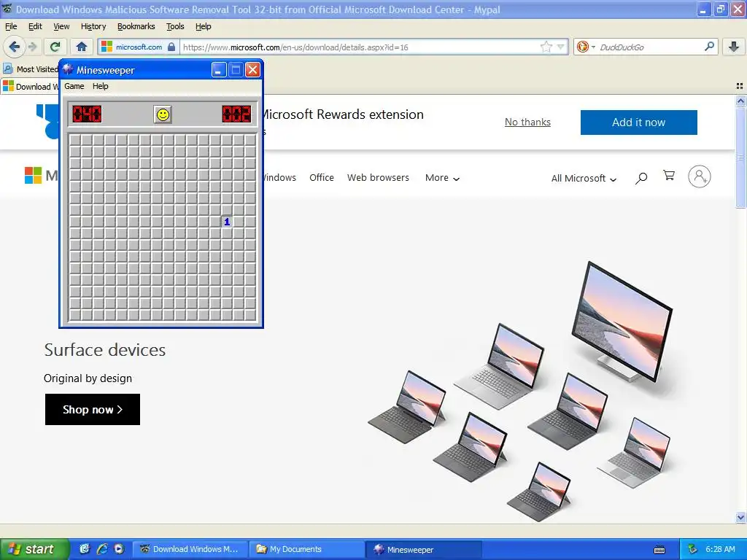Click the keyboard icon in taskbar
This screenshot has width=747, height=560.
tap(659, 550)
